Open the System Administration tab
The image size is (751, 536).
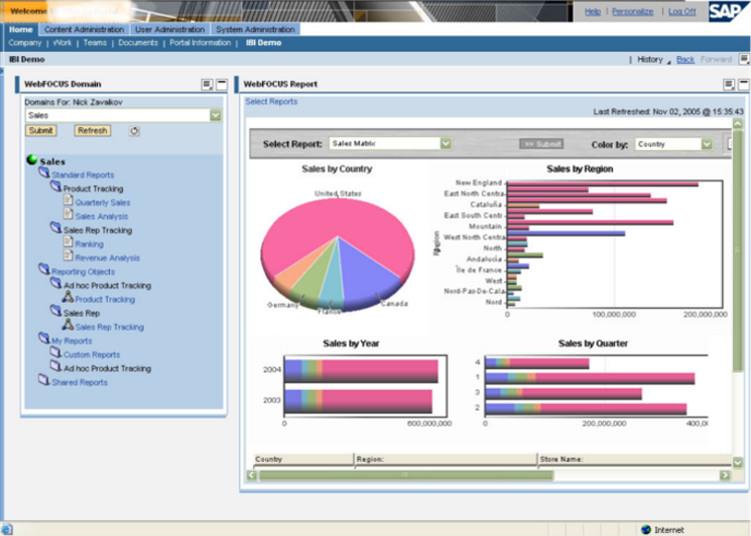pos(255,29)
